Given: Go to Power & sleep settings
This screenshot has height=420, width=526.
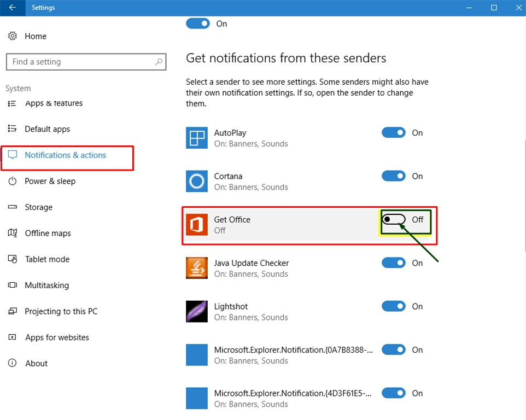Looking at the screenshot, I should pyautogui.click(x=50, y=181).
